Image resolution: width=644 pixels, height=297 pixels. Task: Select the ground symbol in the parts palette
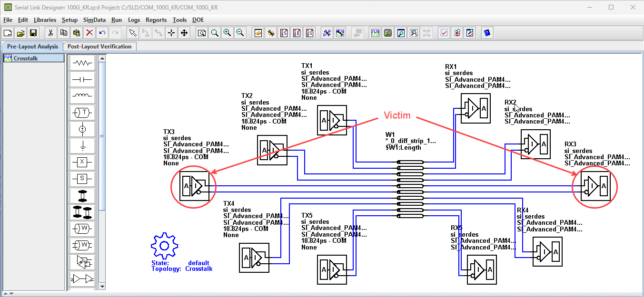point(82,145)
